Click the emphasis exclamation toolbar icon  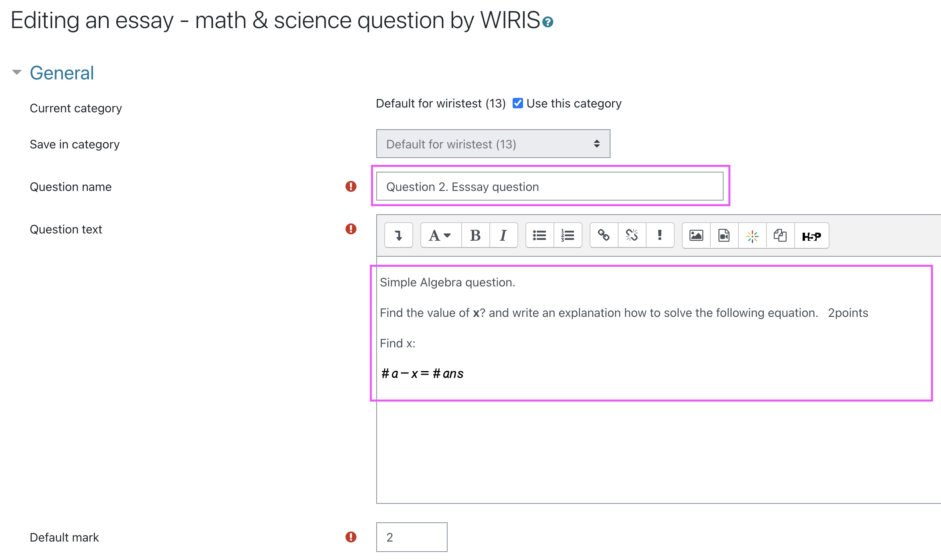coord(660,235)
